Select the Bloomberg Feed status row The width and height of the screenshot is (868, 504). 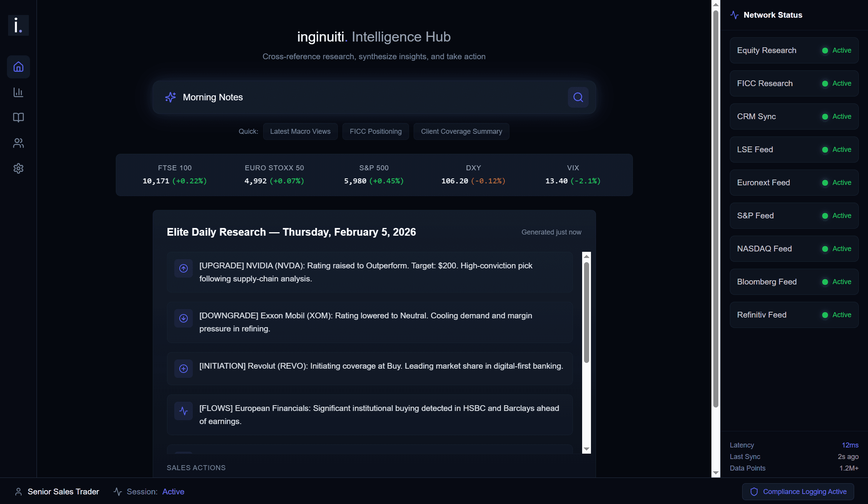click(794, 282)
